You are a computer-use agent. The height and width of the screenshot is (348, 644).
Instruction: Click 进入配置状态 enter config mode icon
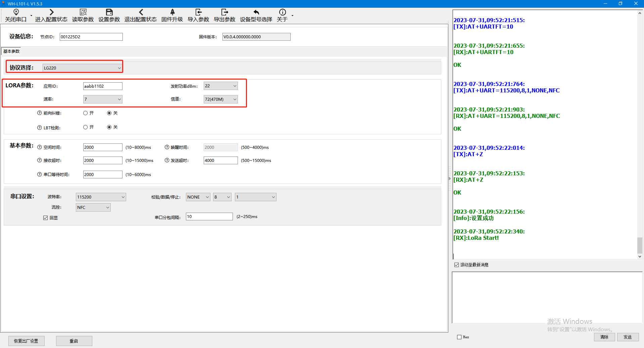coord(51,12)
